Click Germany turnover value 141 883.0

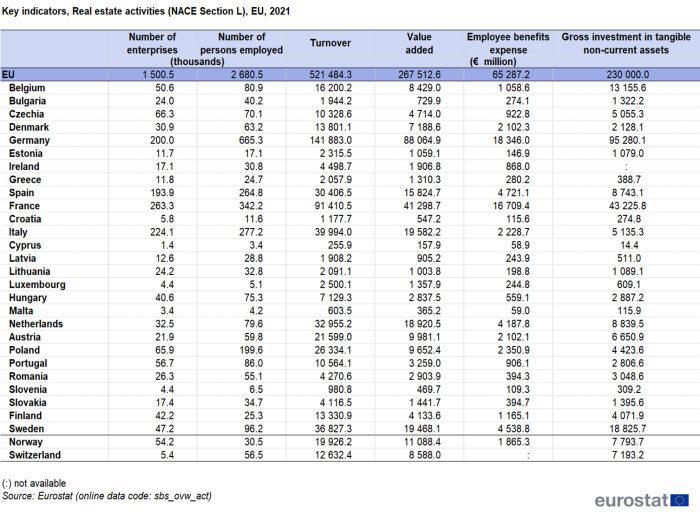tap(330, 140)
